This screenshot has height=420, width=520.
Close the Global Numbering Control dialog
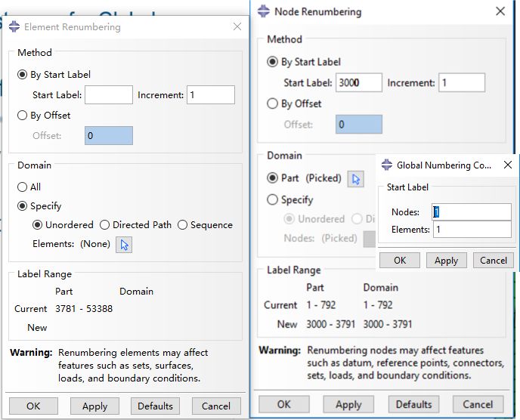508,165
